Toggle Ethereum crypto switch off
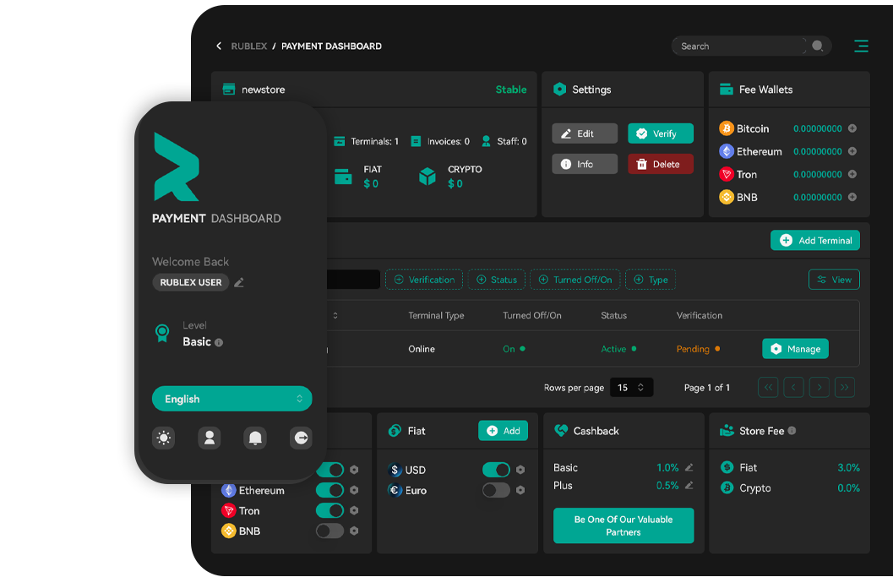 coord(329,490)
